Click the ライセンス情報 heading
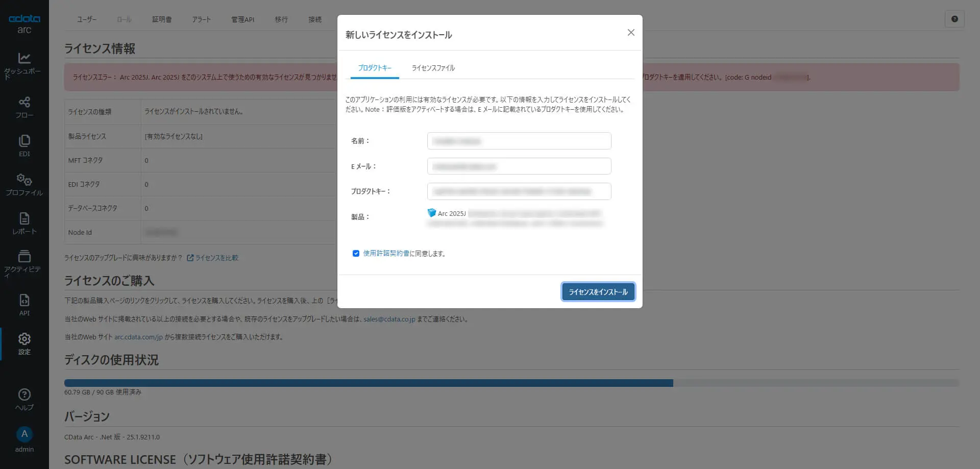Image resolution: width=980 pixels, height=469 pixels. point(100,48)
